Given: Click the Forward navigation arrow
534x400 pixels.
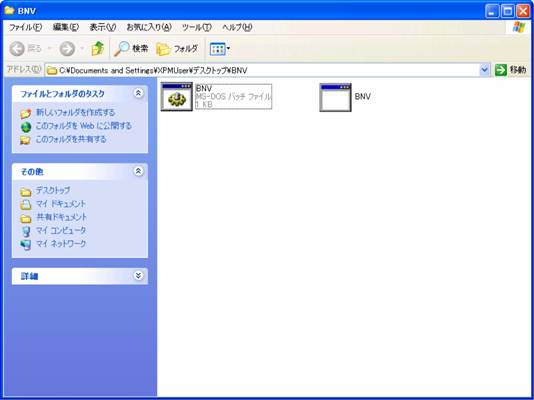Looking at the screenshot, I should pos(67,49).
